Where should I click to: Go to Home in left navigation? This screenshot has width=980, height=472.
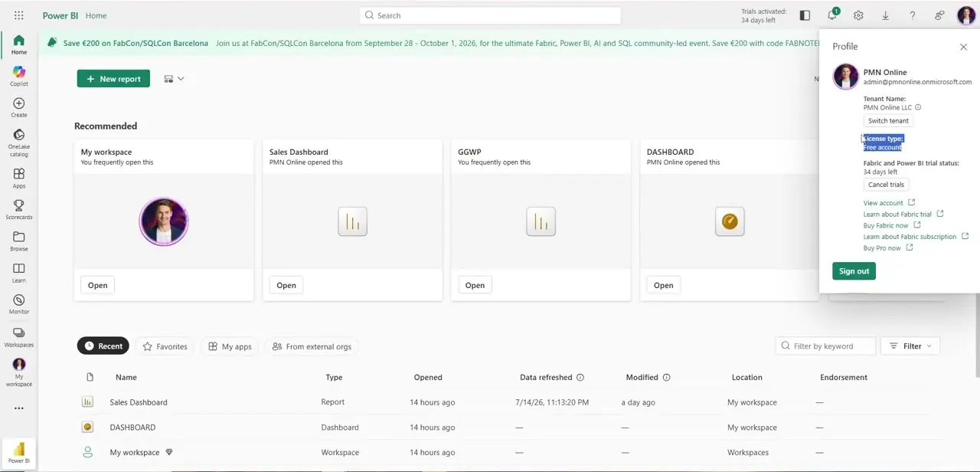coord(18,44)
